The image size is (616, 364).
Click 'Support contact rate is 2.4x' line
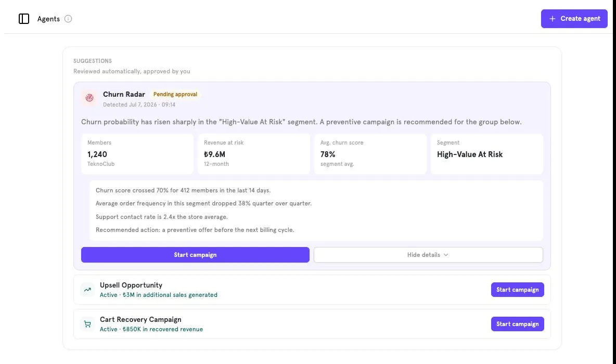[x=161, y=217]
